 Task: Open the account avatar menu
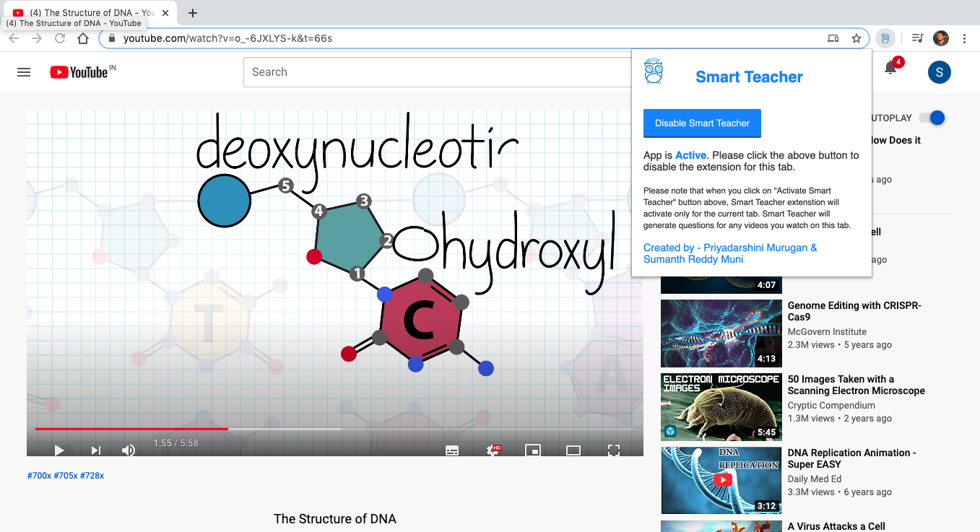click(x=940, y=71)
